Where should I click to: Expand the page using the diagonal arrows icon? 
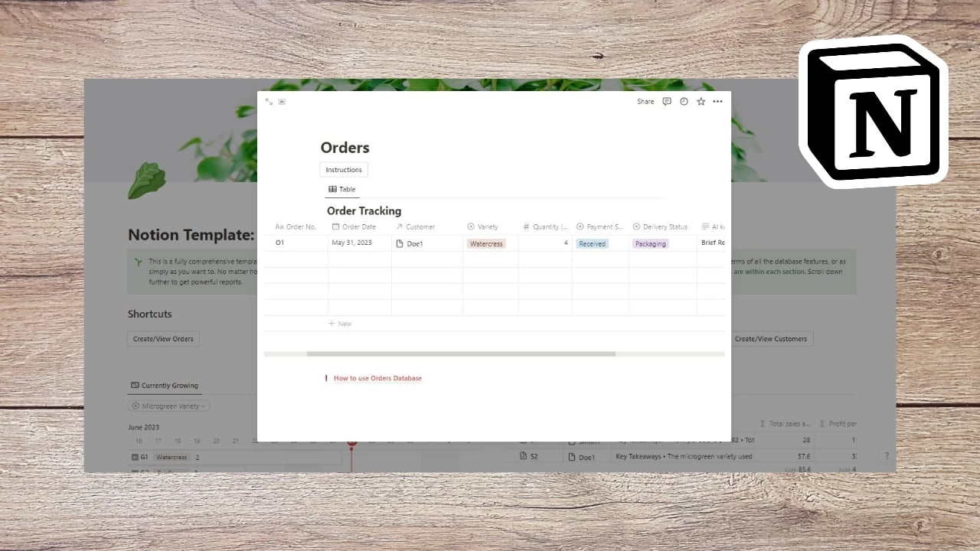(x=269, y=101)
